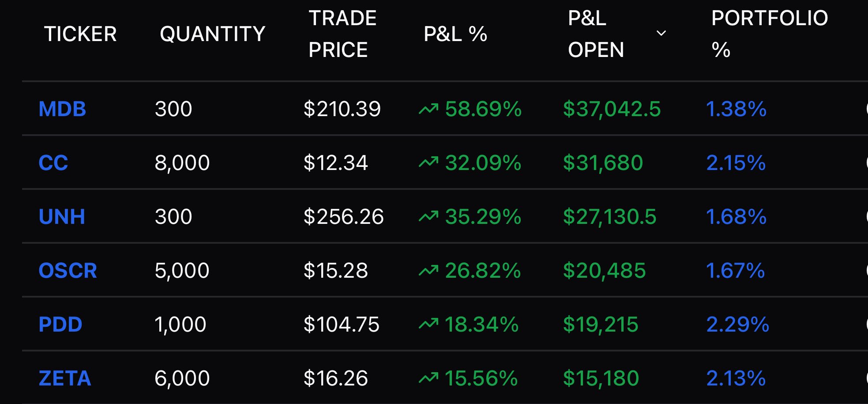
Task: Click the MDB trend-up arrow icon
Action: click(428, 109)
